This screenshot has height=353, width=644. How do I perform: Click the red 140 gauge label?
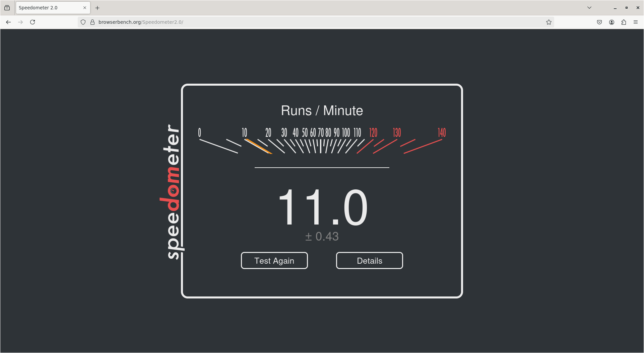pyautogui.click(x=442, y=133)
